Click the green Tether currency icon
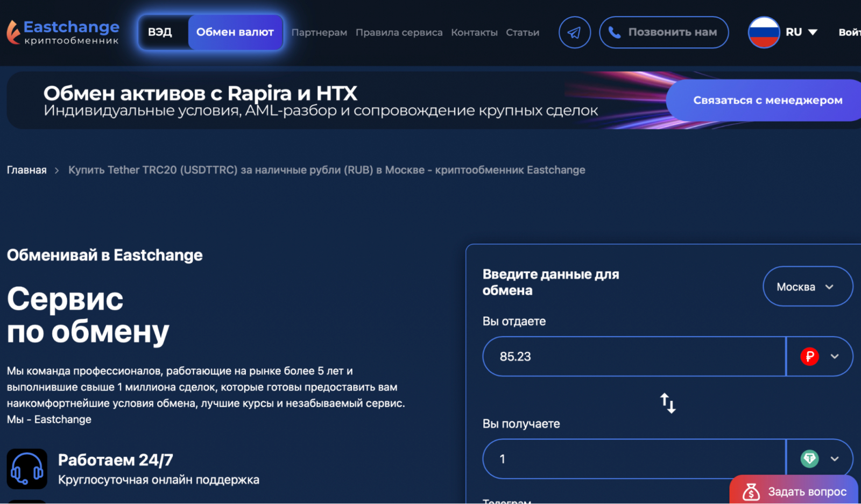 (x=809, y=459)
